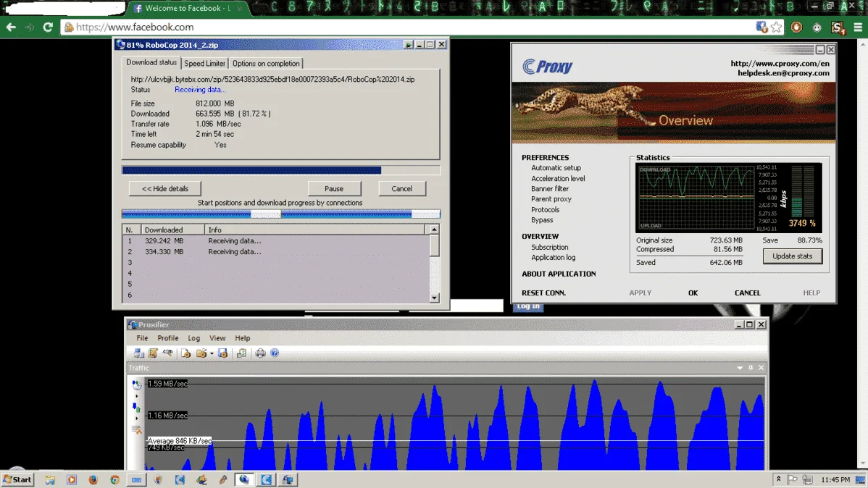Viewport: 868px width, 488px height.
Task: Click Proxifier open profile folder icon
Action: (x=201, y=353)
